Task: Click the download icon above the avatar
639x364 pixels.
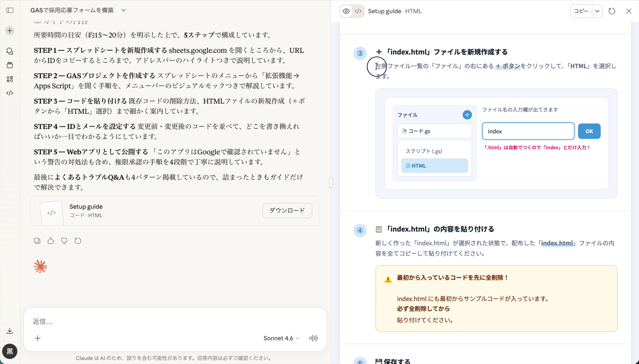Action: (10, 331)
